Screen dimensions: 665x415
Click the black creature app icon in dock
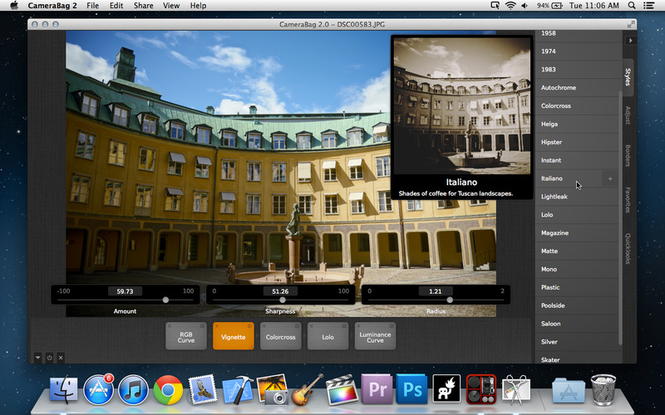tap(447, 388)
